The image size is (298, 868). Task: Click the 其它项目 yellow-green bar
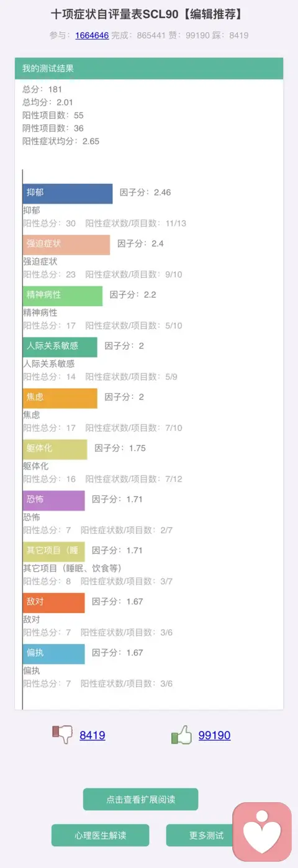click(54, 552)
